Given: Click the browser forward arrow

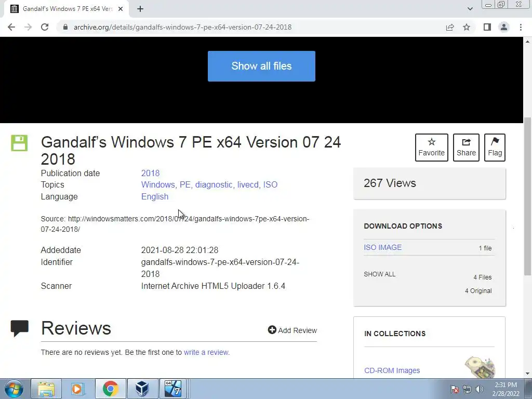Looking at the screenshot, I should [x=28, y=27].
